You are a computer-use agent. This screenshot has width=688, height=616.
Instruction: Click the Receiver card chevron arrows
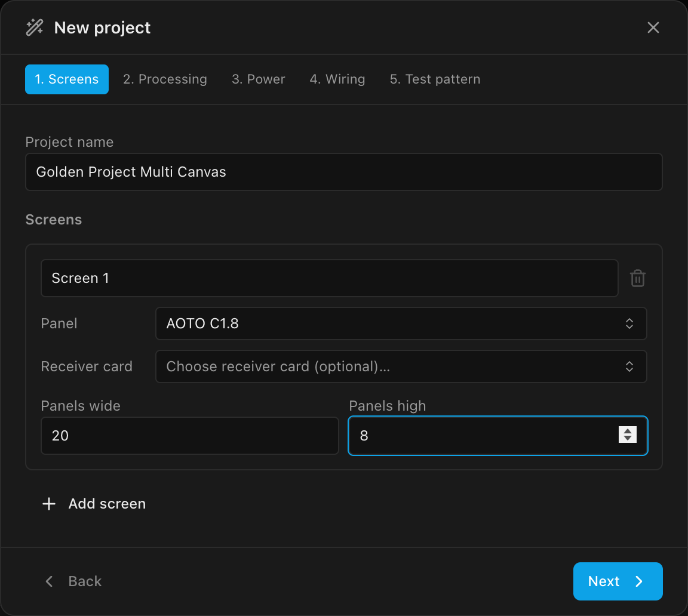point(629,366)
